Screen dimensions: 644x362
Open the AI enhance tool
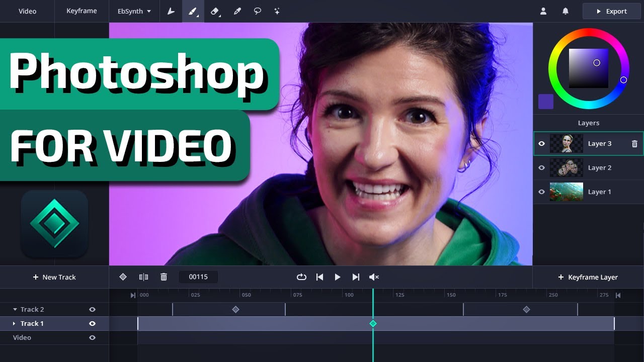[277, 11]
